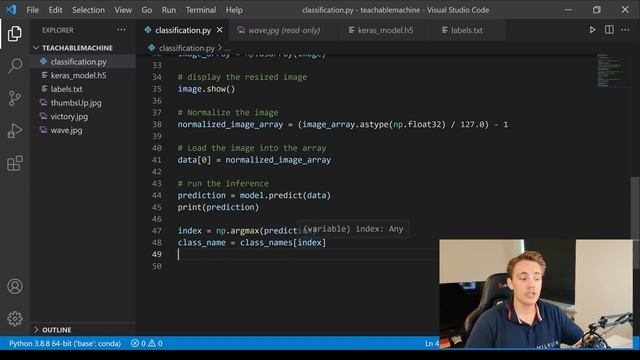
Task: Click the errors count status icon
Action: coord(138,343)
